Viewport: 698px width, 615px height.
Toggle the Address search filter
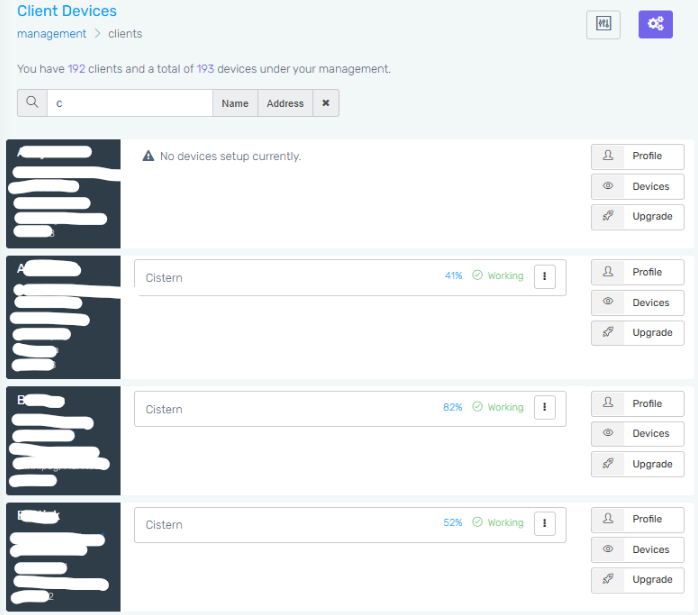[x=285, y=103]
